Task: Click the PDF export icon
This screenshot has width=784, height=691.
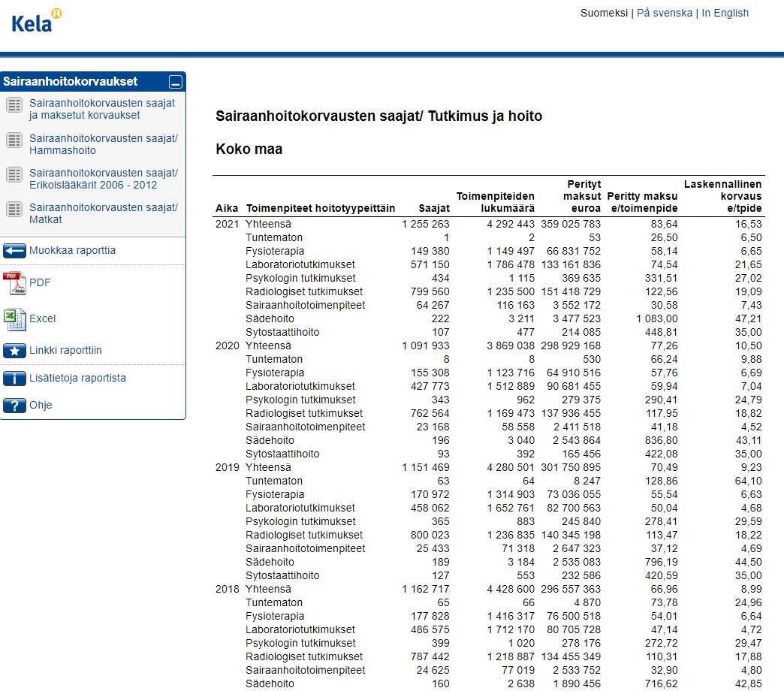Action: point(14,283)
